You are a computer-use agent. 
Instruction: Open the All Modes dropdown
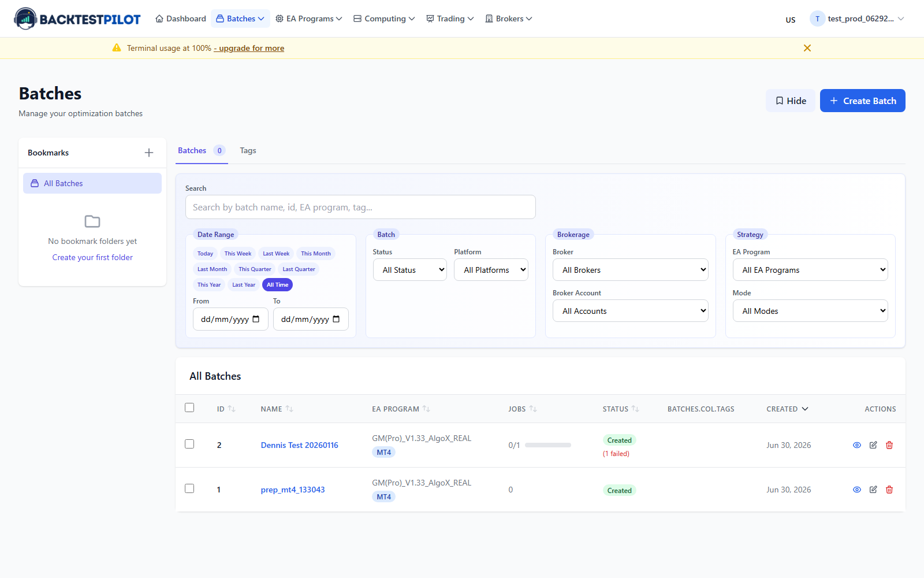click(810, 311)
